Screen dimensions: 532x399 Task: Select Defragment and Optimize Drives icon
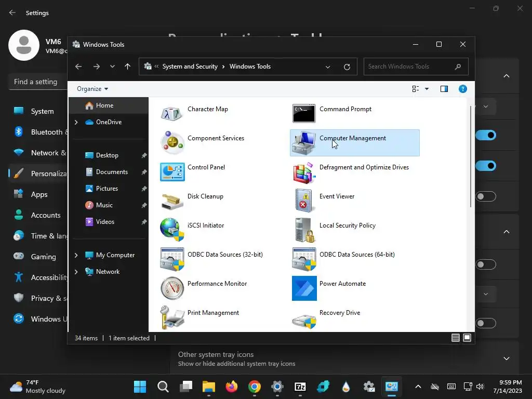click(304, 172)
